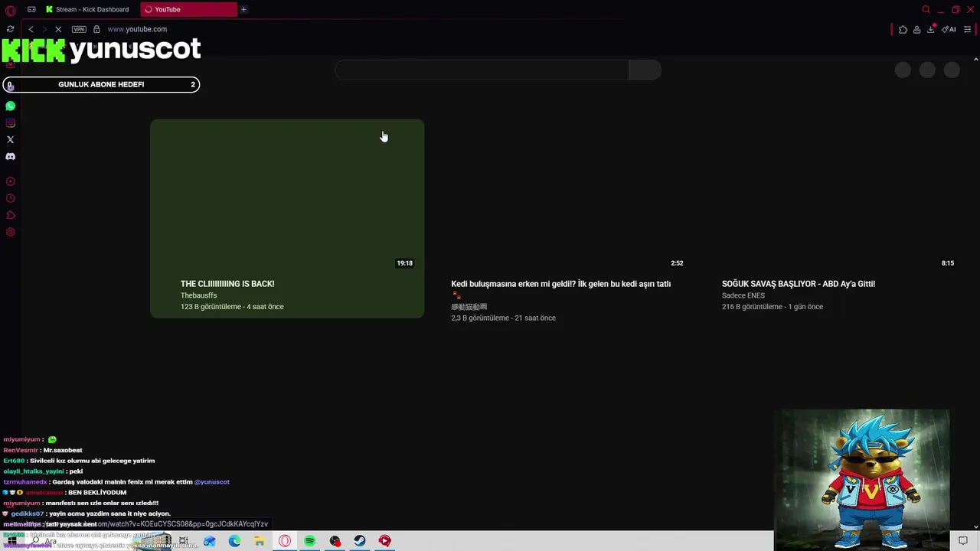Screen dimensions: 980x551
Task: Open the downloads icon in toolbar
Action: (931, 29)
